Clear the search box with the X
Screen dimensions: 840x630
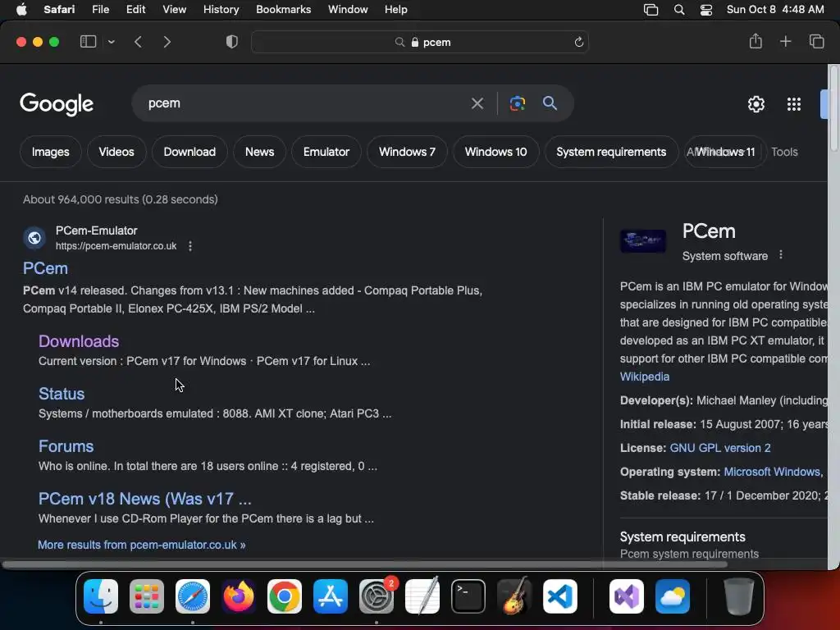477,103
